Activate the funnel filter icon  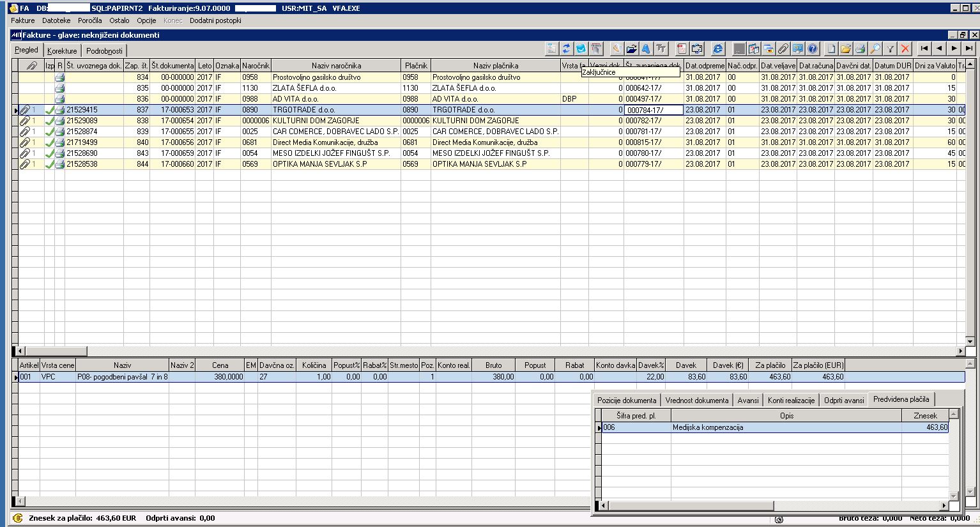pyautogui.click(x=890, y=48)
